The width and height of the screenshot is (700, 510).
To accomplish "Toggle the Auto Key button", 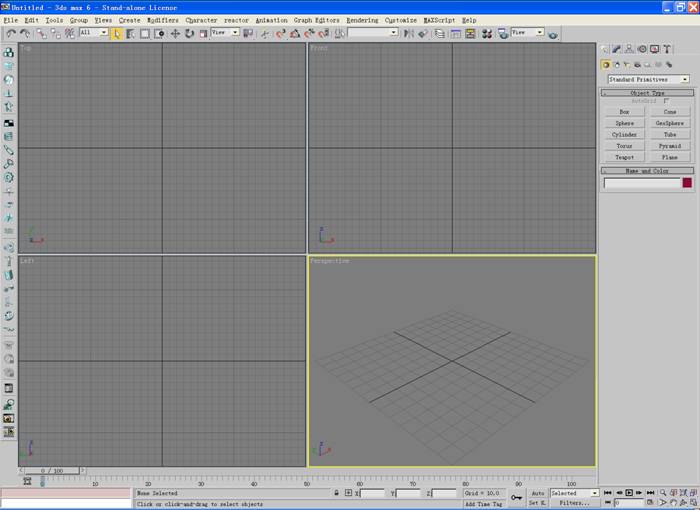I will pos(538,493).
